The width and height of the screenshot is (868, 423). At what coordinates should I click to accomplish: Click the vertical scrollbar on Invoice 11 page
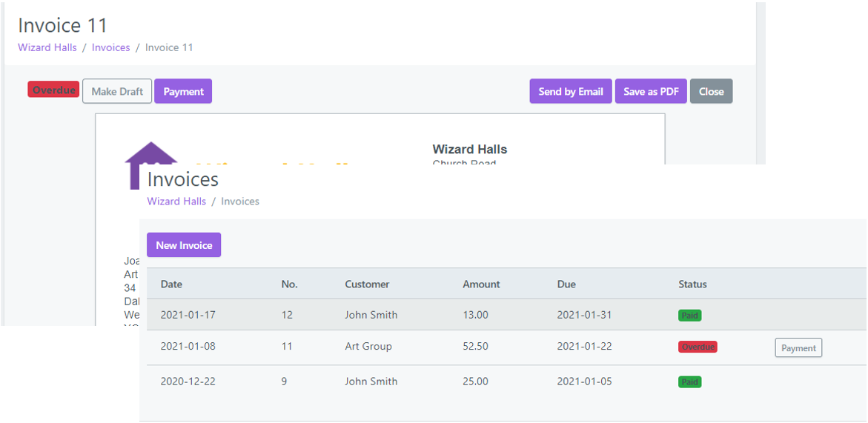761,81
